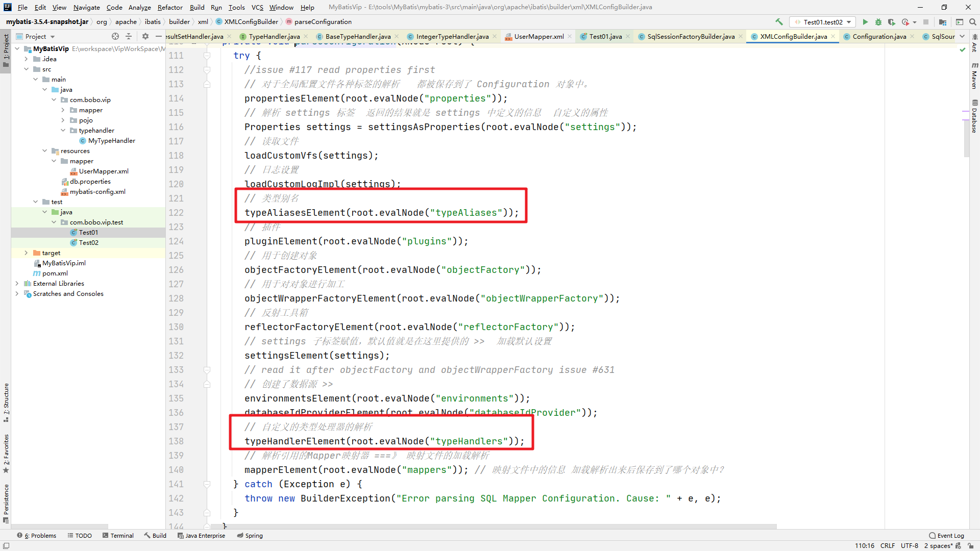This screenshot has width=980, height=551.
Task: Toggle read-only lock icon in status bar
Action: click(x=970, y=545)
